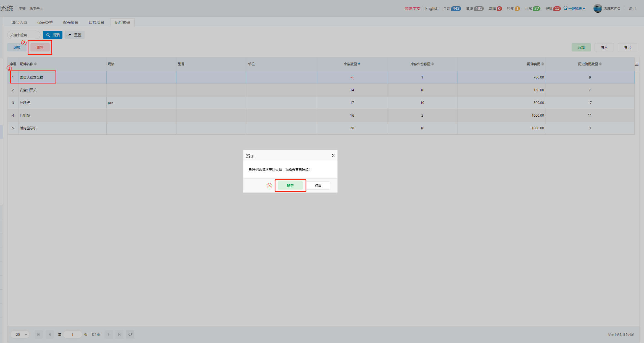
Task: Click the reset eraser button
Action: tap(75, 35)
